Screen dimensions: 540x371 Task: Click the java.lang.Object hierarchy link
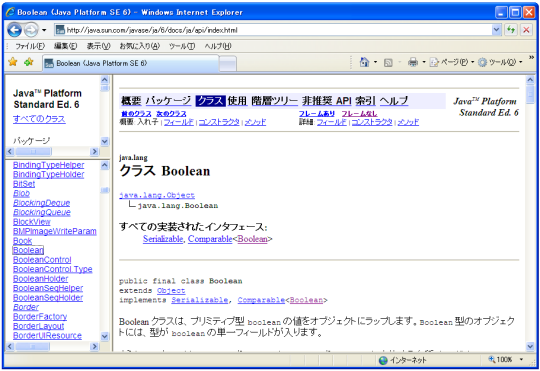(x=157, y=195)
